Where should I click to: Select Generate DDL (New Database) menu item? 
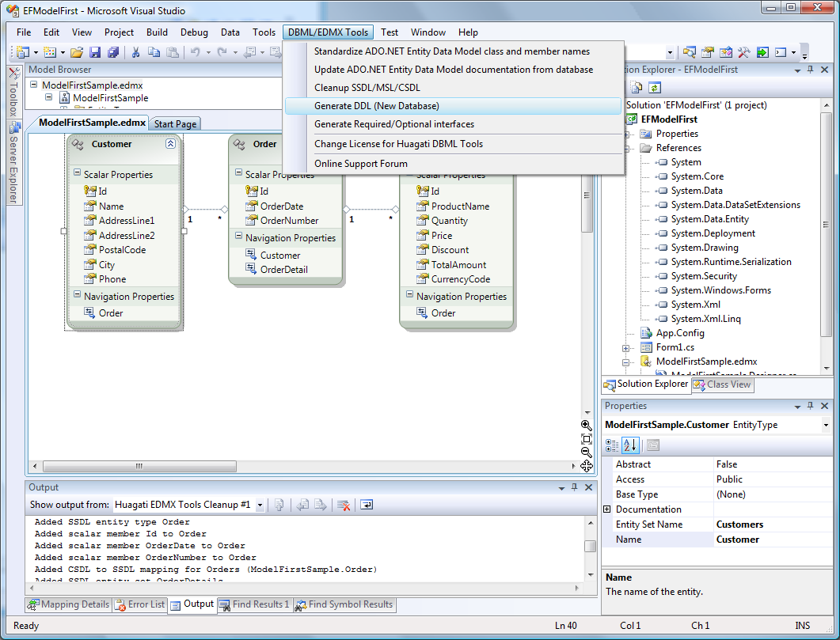tap(453, 106)
